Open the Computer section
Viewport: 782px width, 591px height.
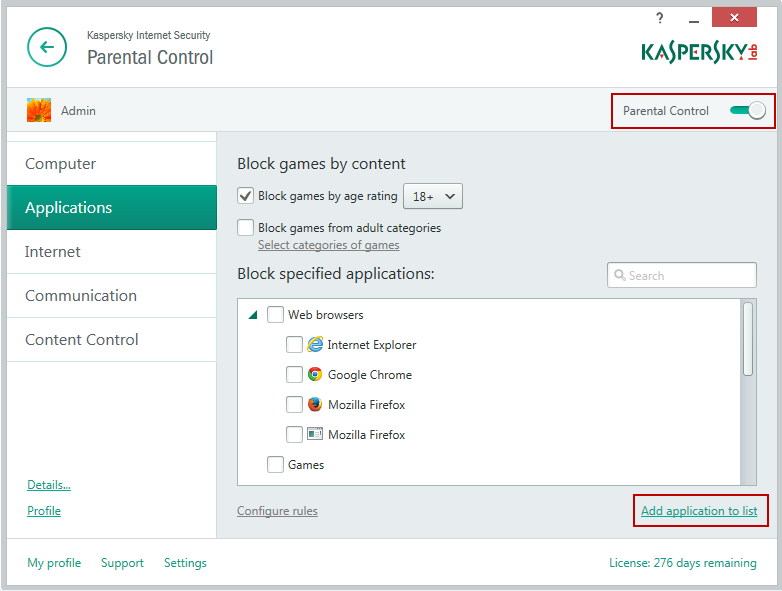[112, 164]
